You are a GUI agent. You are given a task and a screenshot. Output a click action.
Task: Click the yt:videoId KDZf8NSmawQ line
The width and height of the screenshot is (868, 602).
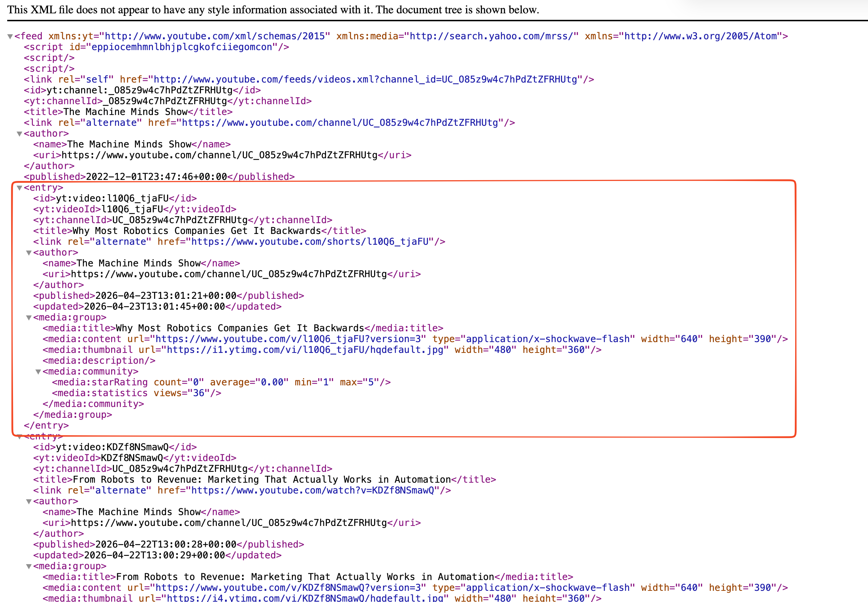point(135,458)
